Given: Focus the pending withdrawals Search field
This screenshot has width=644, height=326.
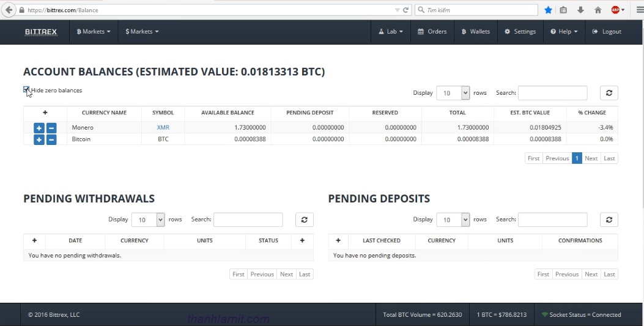Looking at the screenshot, I should [x=248, y=220].
